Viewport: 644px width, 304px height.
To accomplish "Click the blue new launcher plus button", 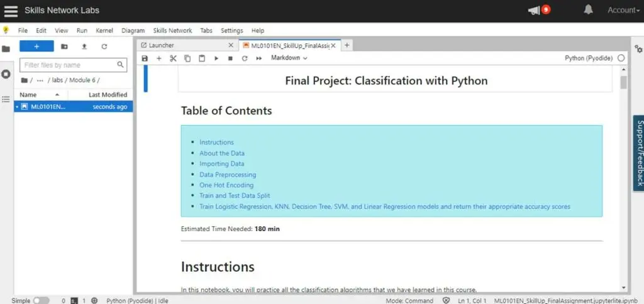I will click(x=36, y=46).
